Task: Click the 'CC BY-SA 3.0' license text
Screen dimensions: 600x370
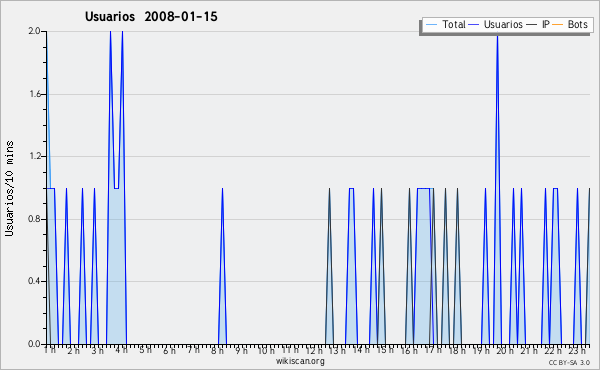Action: [x=569, y=362]
